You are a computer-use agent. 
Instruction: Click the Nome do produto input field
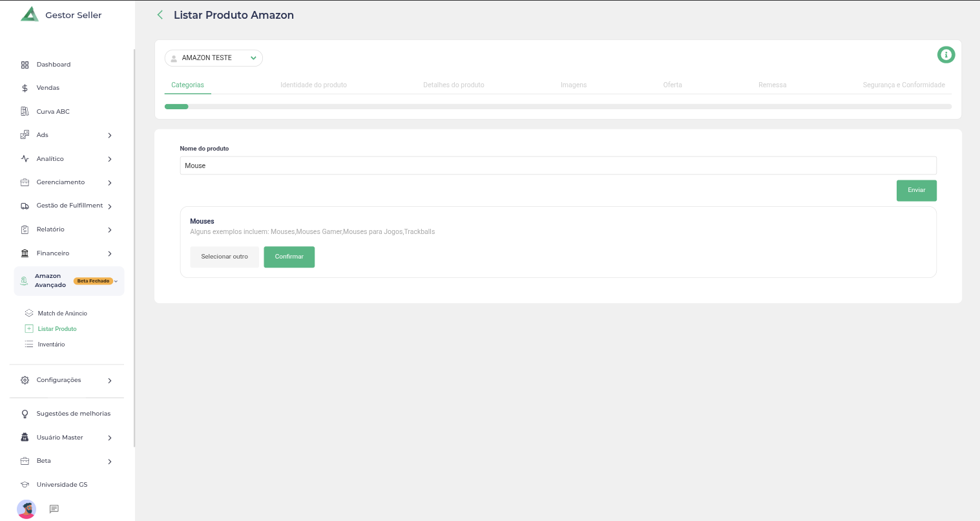[558, 165]
